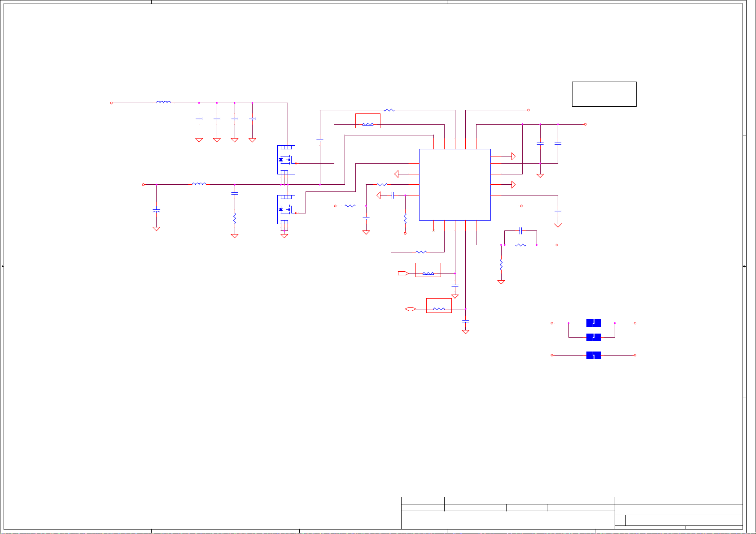Click the rectangular off-page port symbol
The height and width of the screenshot is (534, 756).
403,273
